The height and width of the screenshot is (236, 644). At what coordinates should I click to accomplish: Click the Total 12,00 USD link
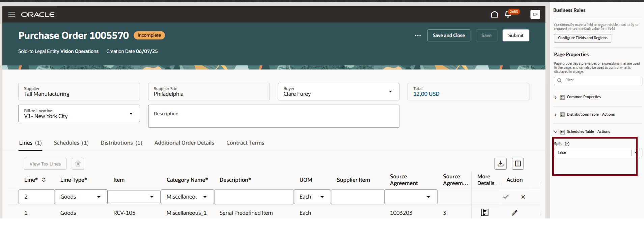pyautogui.click(x=426, y=94)
